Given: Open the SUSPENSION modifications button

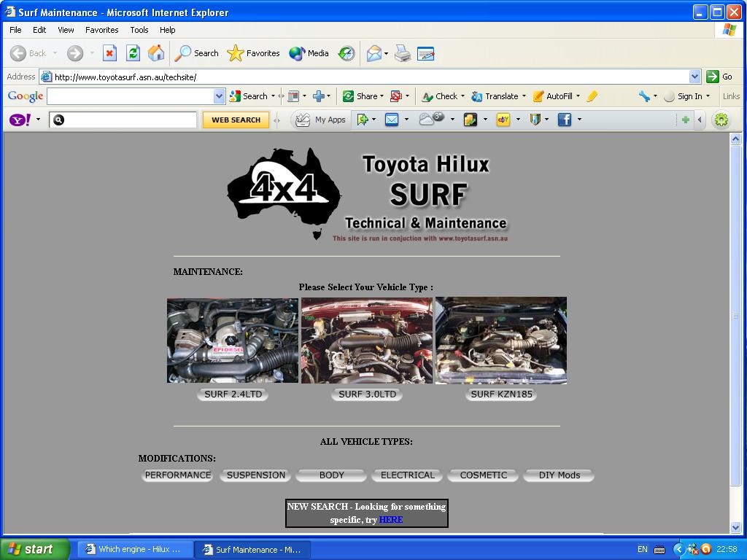Looking at the screenshot, I should [256, 475].
